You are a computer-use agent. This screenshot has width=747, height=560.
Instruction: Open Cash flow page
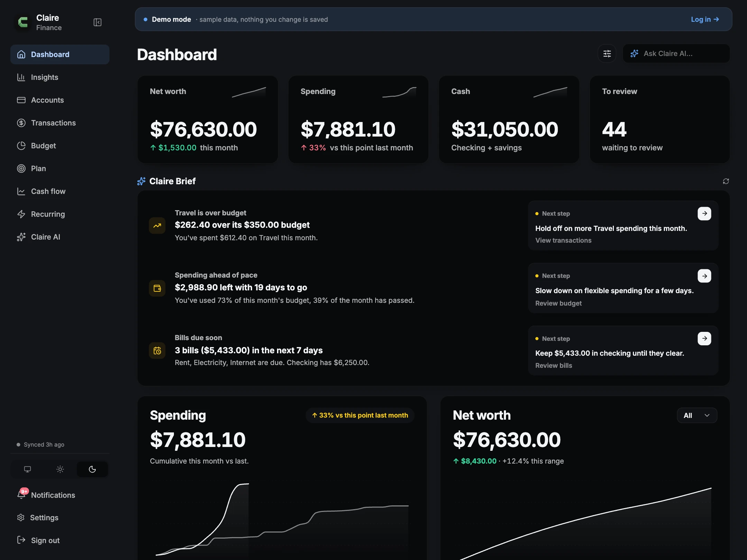60,191
